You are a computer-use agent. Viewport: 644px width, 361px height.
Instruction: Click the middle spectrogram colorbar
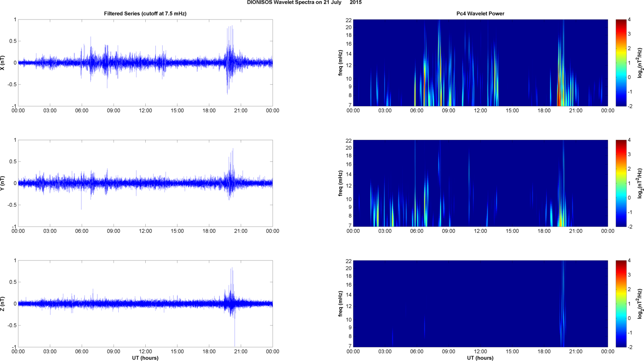(621, 183)
